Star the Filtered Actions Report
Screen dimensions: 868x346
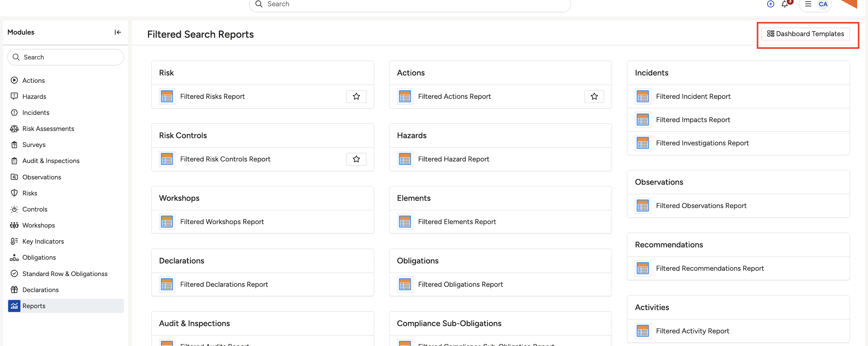point(594,96)
